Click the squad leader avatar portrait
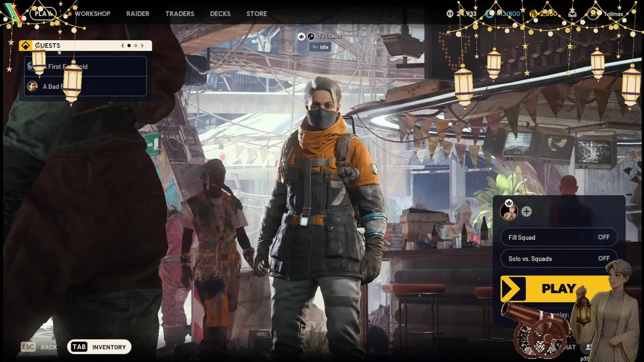Image resolution: width=644 pixels, height=362 pixels. (x=509, y=211)
